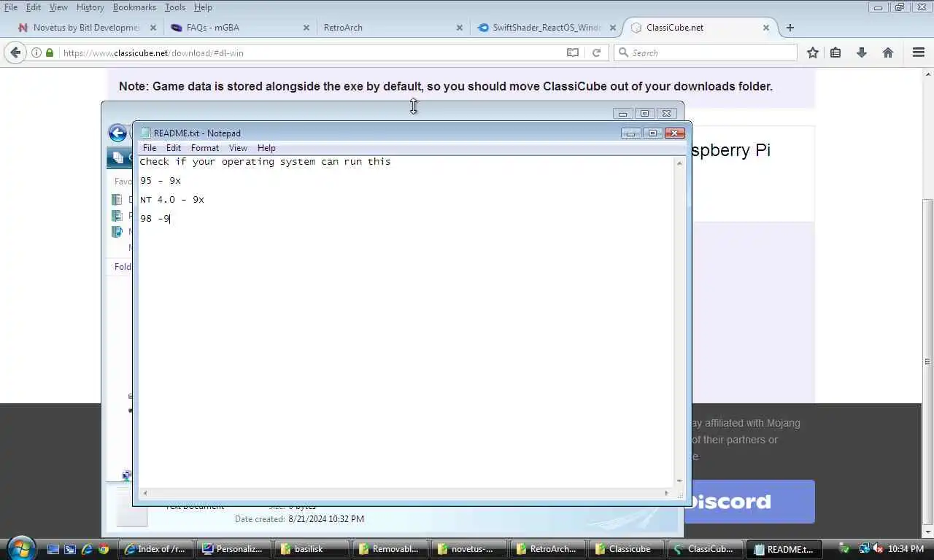934x560 pixels.
Task: Click the green shield tray icon
Action: coord(844,549)
